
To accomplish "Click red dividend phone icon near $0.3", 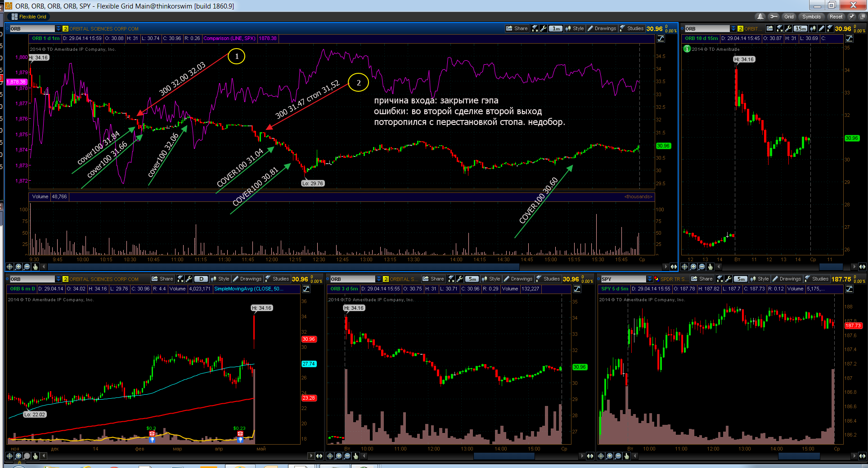I will (152, 434).
